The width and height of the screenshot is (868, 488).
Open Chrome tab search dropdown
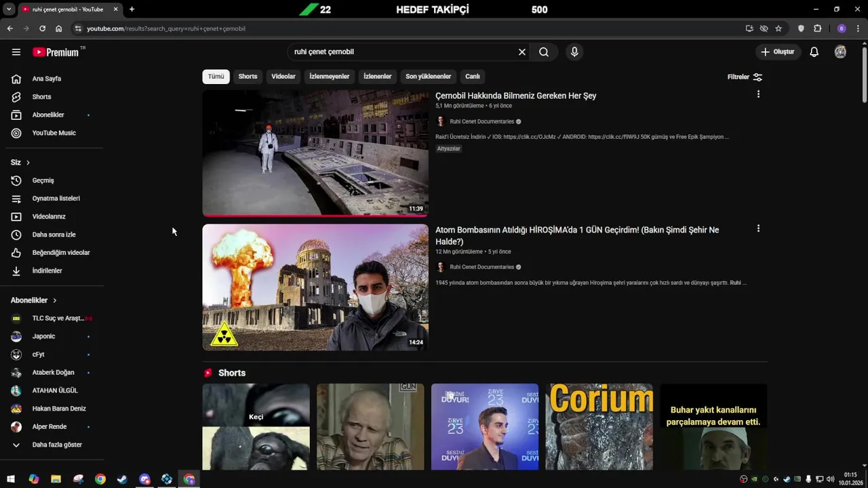pyautogui.click(x=9, y=9)
